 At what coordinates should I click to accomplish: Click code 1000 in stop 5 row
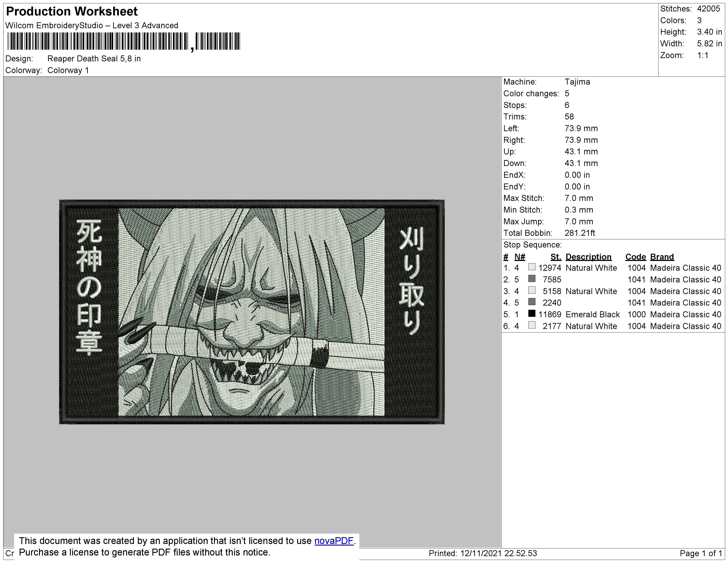pyautogui.click(x=637, y=315)
